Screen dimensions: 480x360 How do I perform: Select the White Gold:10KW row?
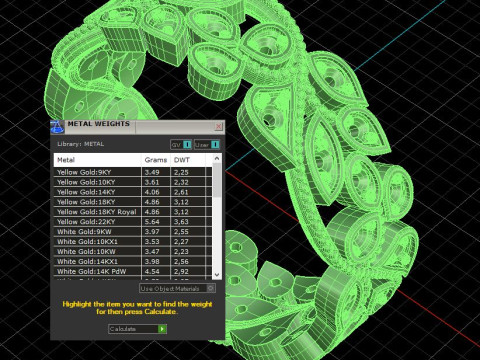[133, 252]
